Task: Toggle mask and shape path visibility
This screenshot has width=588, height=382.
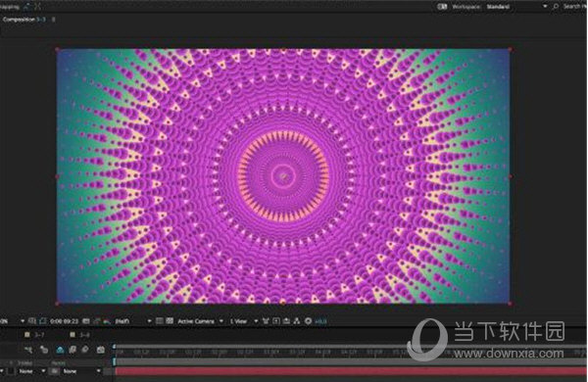Action: (x=43, y=321)
